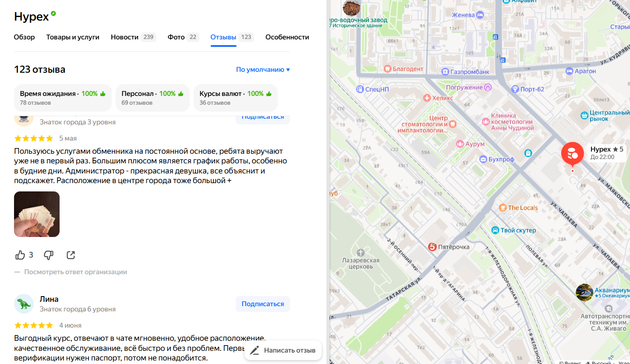Share the 5 мая review

[x=71, y=255]
